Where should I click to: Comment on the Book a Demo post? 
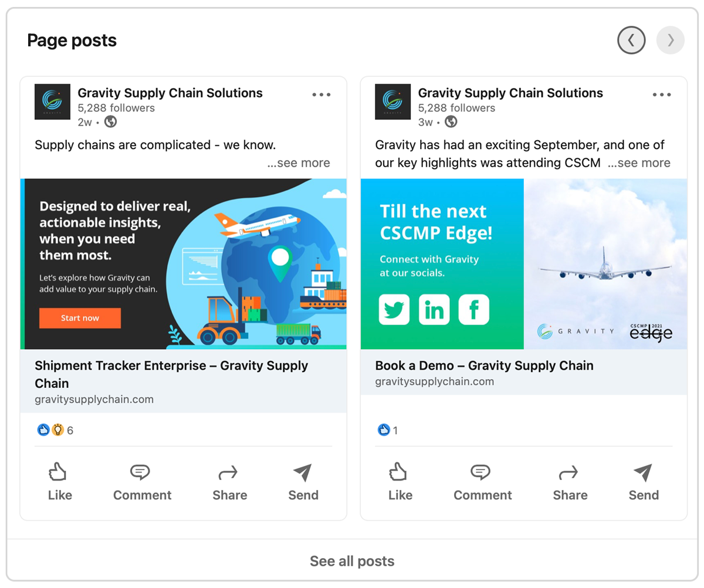482,482
